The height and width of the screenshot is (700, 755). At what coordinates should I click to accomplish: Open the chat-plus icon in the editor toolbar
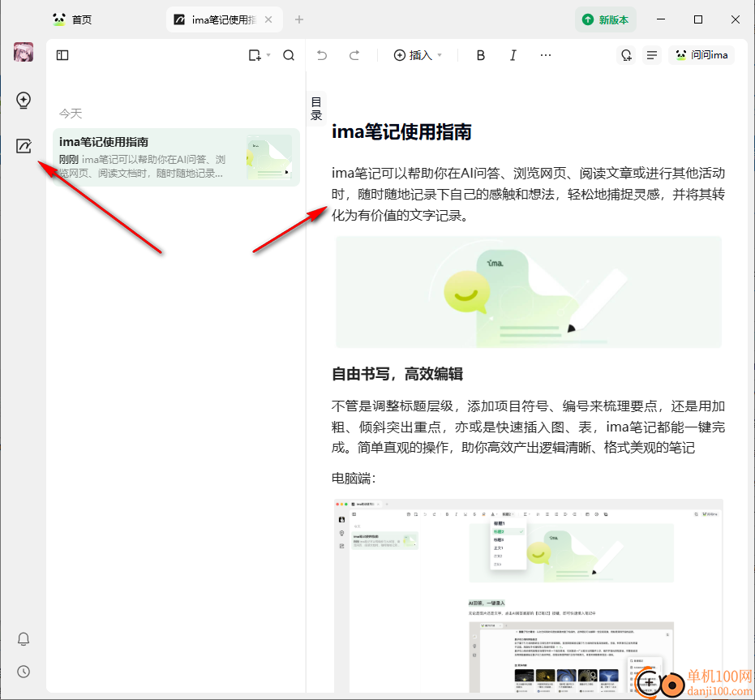[626, 55]
